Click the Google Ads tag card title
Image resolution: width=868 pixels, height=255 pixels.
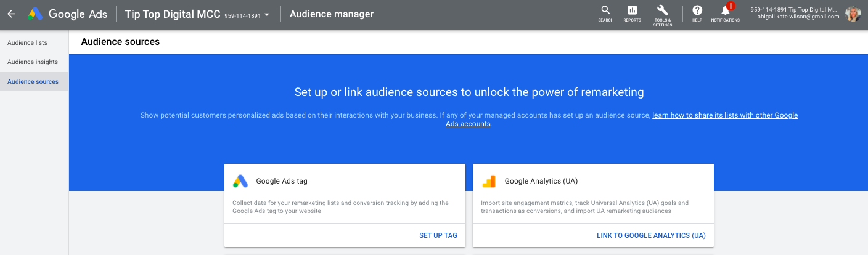coord(282,181)
